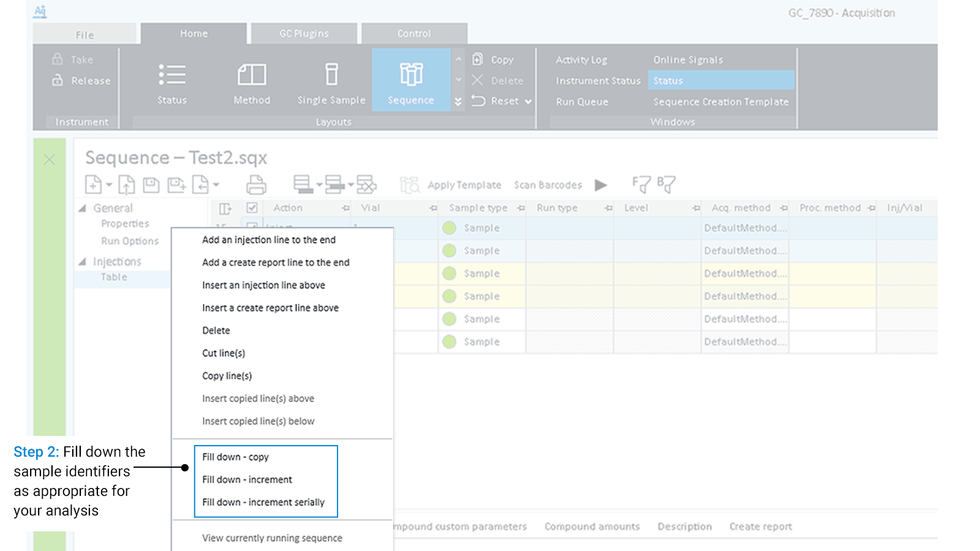Open the New sequence dropdown arrow

click(109, 184)
